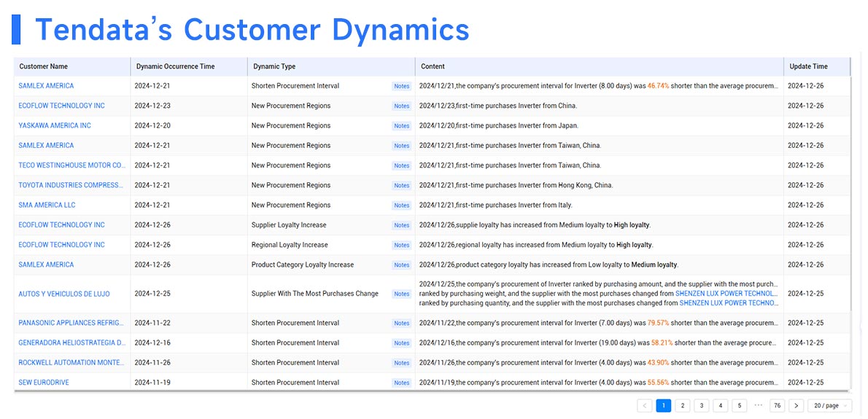Click first SHENZEN LUX POWER TECHNOL supplier link

[726, 294]
